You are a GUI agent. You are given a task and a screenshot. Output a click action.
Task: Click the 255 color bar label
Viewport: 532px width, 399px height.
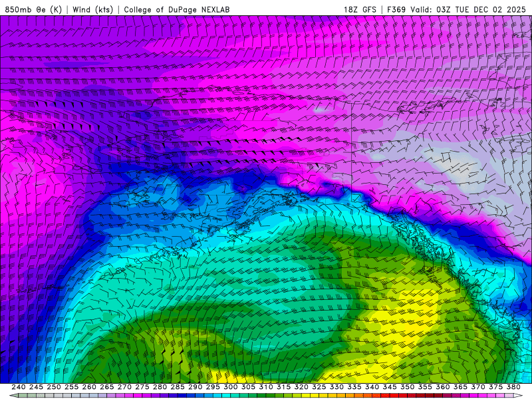click(x=71, y=387)
